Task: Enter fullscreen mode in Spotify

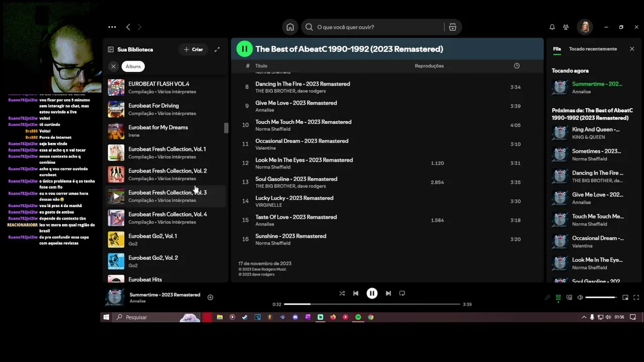Action: click(636, 298)
